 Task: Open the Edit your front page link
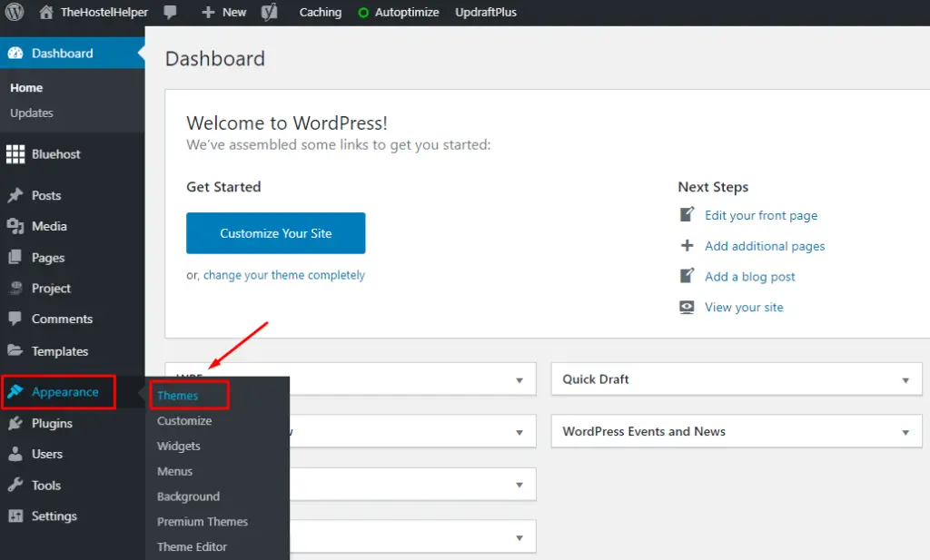point(761,215)
